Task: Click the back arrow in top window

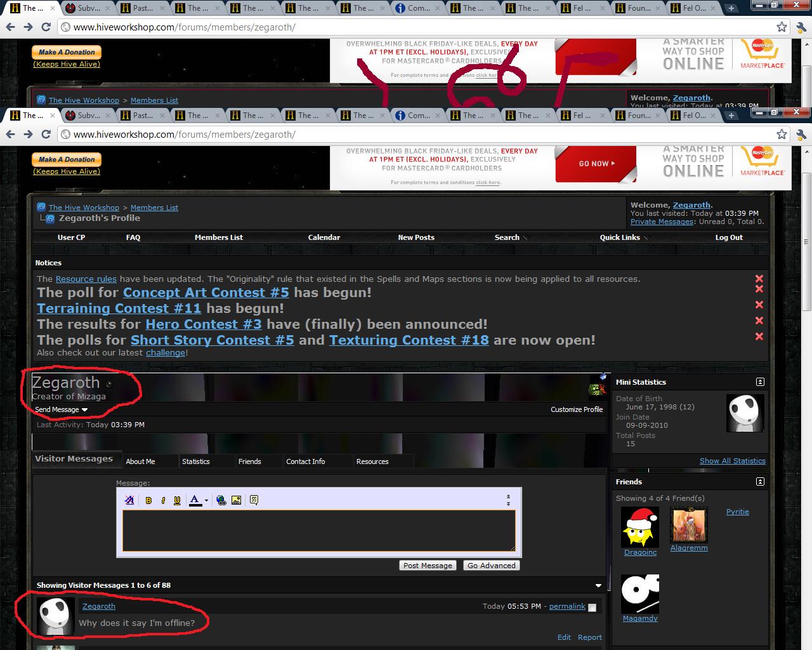Action: tap(10, 27)
